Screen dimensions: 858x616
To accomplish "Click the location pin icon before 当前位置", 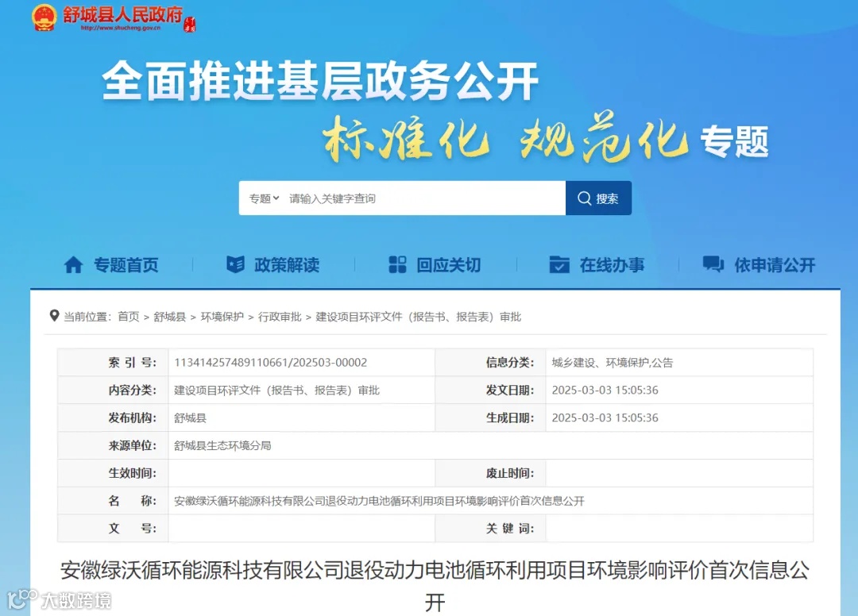I will click(x=54, y=316).
